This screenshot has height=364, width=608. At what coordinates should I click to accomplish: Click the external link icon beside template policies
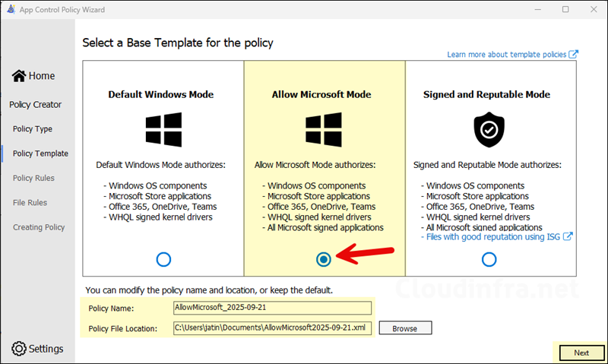coord(574,55)
